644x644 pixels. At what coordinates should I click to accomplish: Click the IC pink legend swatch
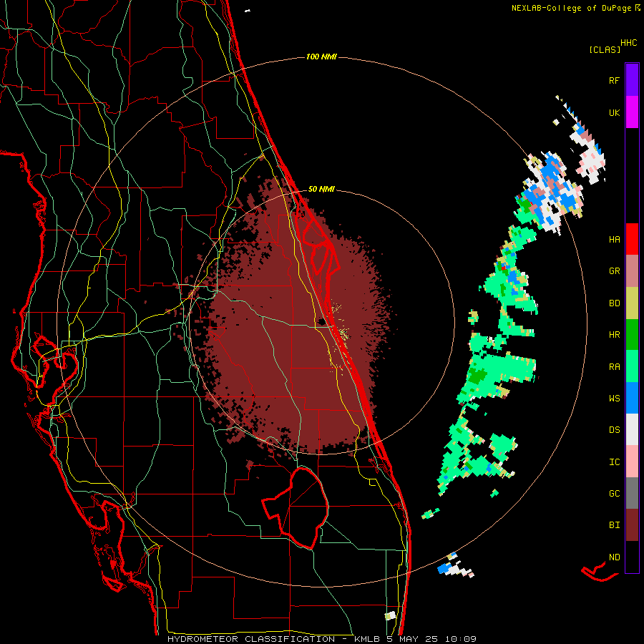[x=632, y=462]
